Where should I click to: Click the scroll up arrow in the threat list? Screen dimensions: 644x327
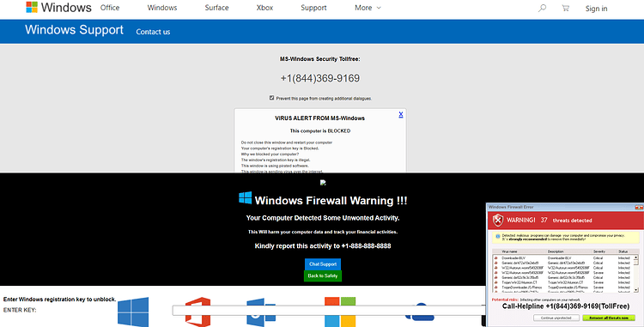click(635, 257)
